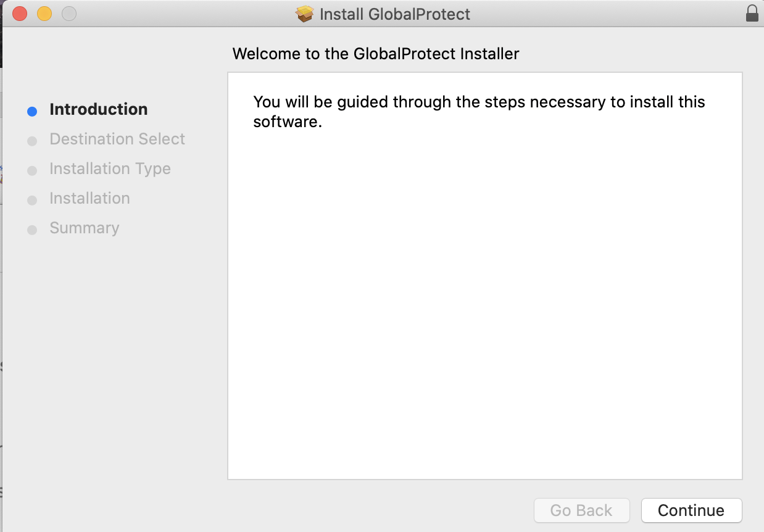Click the gray dot beside Destination Select
Screen dimensions: 764x532
point(32,141)
